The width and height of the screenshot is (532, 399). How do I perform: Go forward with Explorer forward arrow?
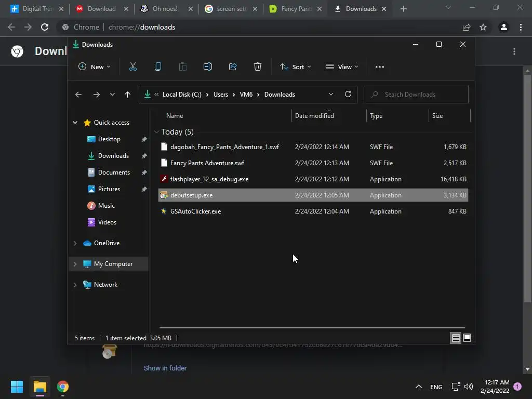(96, 95)
